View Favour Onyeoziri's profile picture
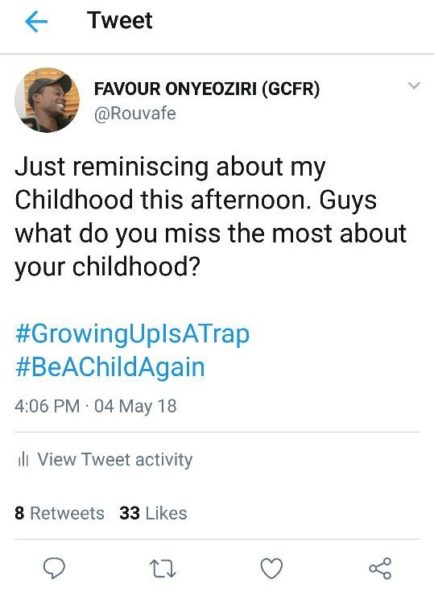This screenshot has height=600, width=434. click(47, 100)
